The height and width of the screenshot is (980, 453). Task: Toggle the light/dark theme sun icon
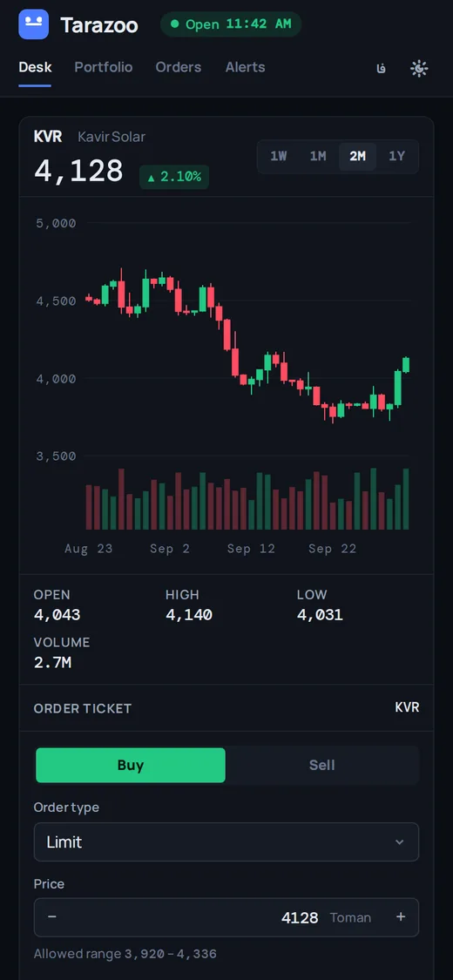[419, 68]
